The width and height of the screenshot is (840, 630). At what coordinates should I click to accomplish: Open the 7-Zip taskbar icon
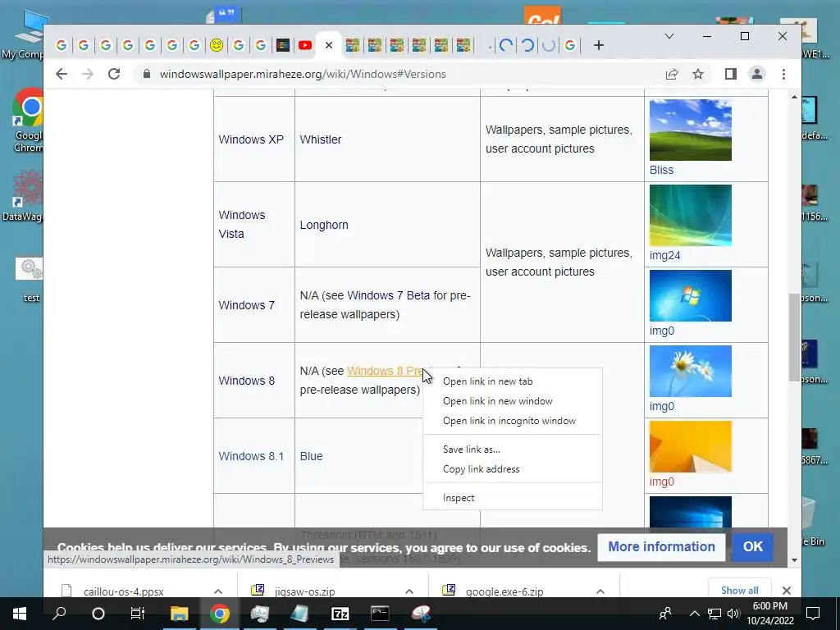340,614
